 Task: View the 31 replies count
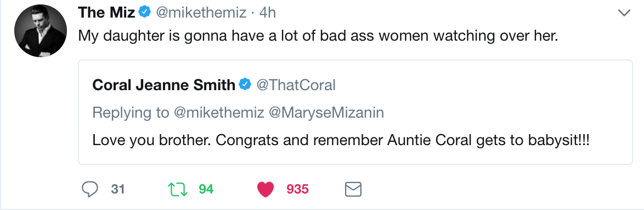[x=118, y=190]
